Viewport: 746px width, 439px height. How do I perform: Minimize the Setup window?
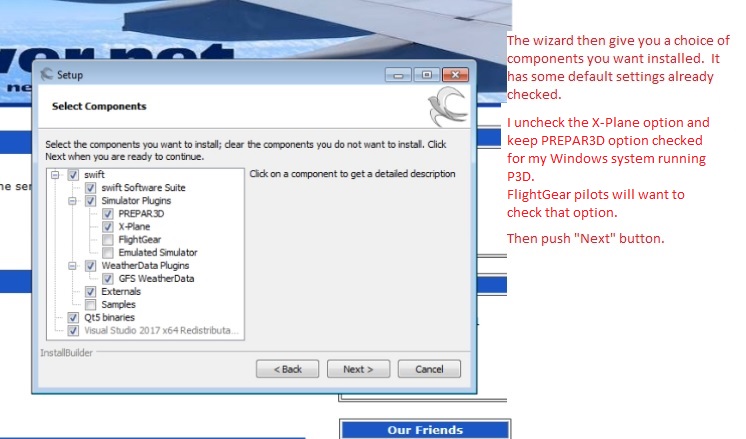point(398,75)
